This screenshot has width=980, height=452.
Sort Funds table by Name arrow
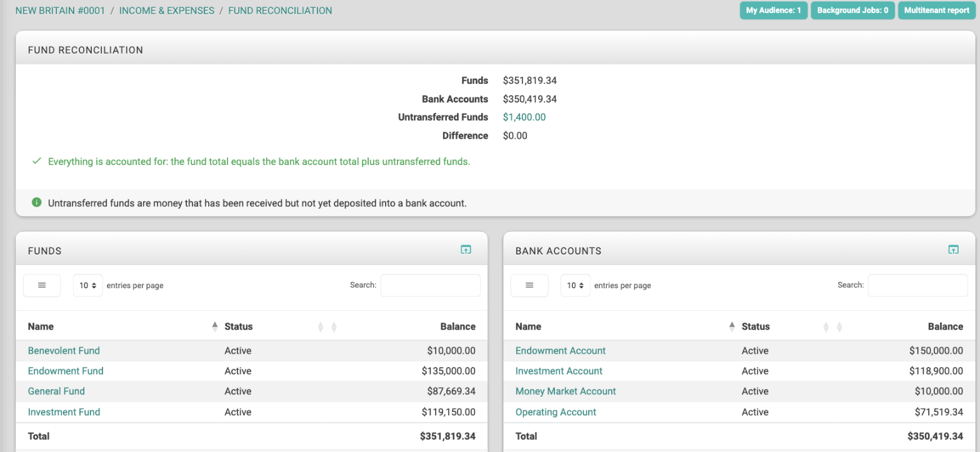tap(214, 326)
